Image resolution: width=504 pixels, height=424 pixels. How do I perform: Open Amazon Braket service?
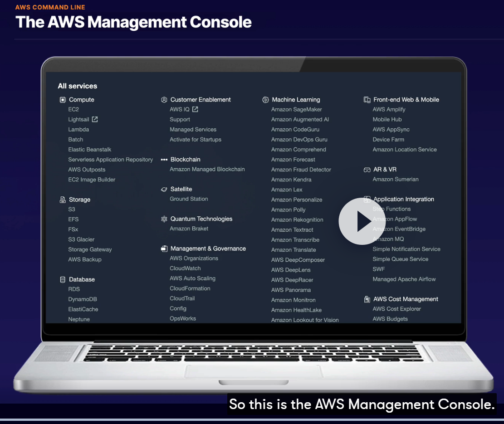coord(189,229)
